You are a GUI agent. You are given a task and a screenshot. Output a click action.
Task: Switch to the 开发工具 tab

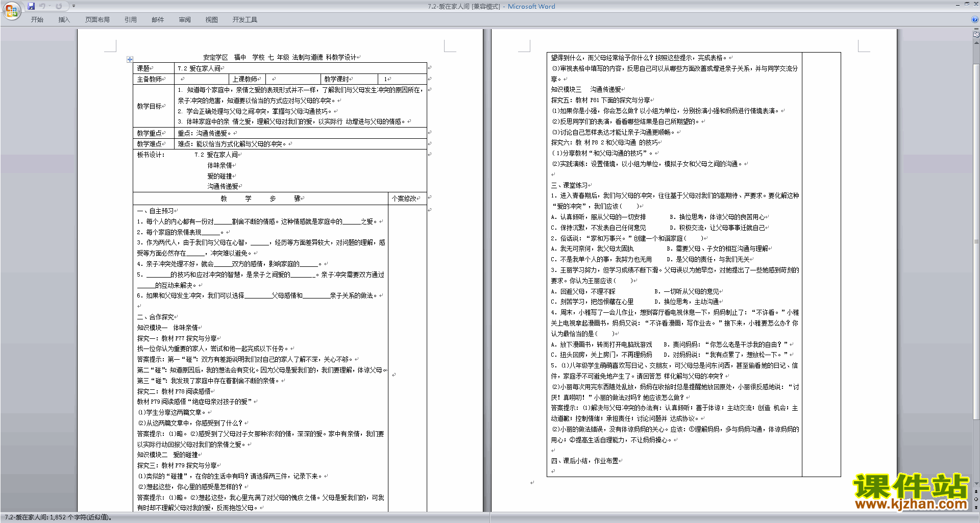[245, 19]
